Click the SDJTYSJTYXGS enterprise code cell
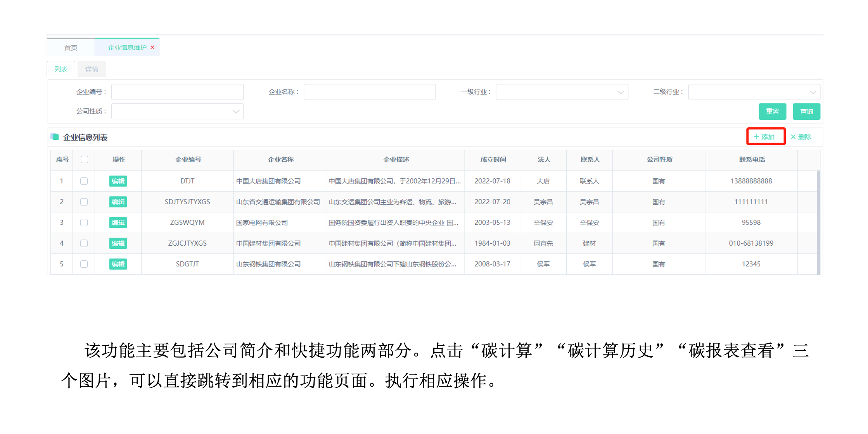The height and width of the screenshot is (434, 868). (187, 201)
